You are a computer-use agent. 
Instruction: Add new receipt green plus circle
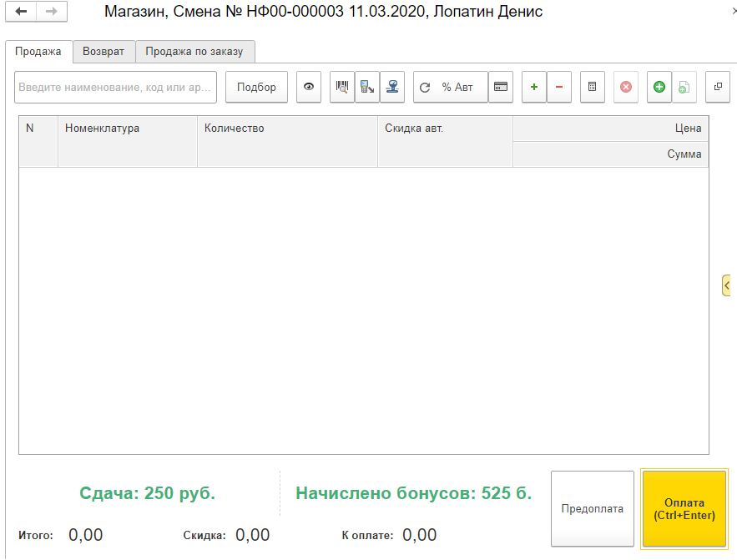point(659,87)
